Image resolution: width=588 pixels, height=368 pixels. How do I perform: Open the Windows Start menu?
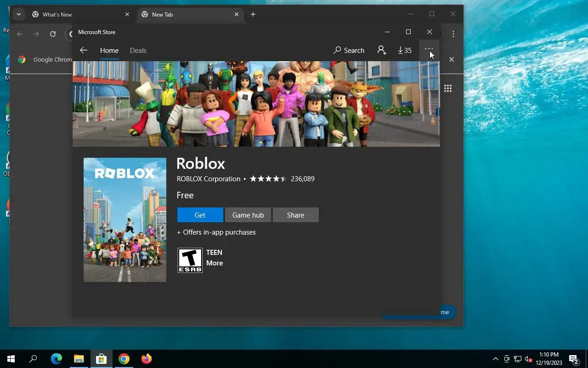point(11,359)
